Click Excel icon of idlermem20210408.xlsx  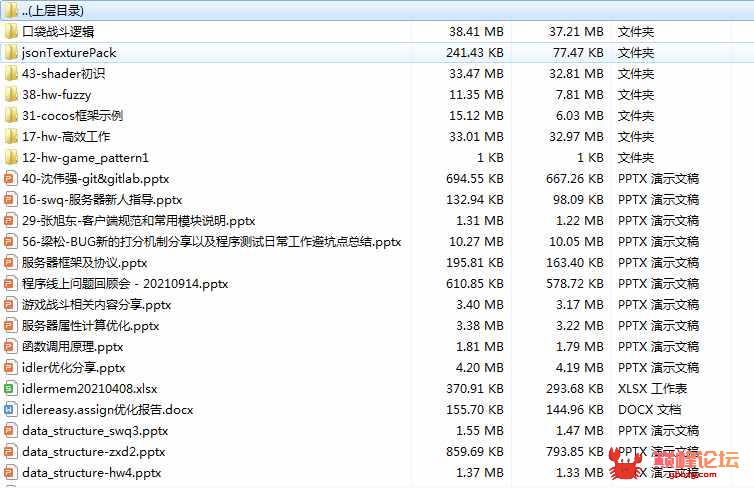coord(10,388)
